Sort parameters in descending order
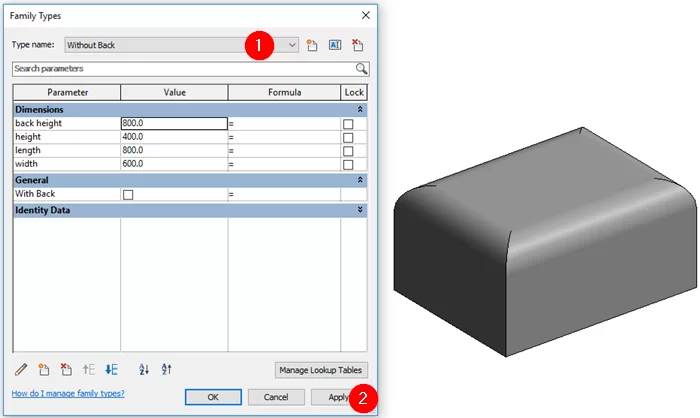This screenshot has height=418, width=700. point(167,369)
